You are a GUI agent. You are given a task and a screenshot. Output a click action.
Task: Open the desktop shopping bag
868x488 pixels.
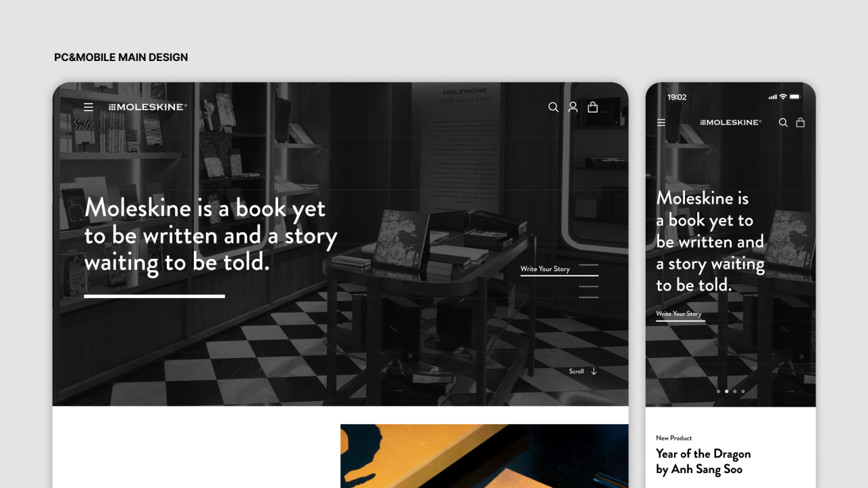(x=593, y=107)
